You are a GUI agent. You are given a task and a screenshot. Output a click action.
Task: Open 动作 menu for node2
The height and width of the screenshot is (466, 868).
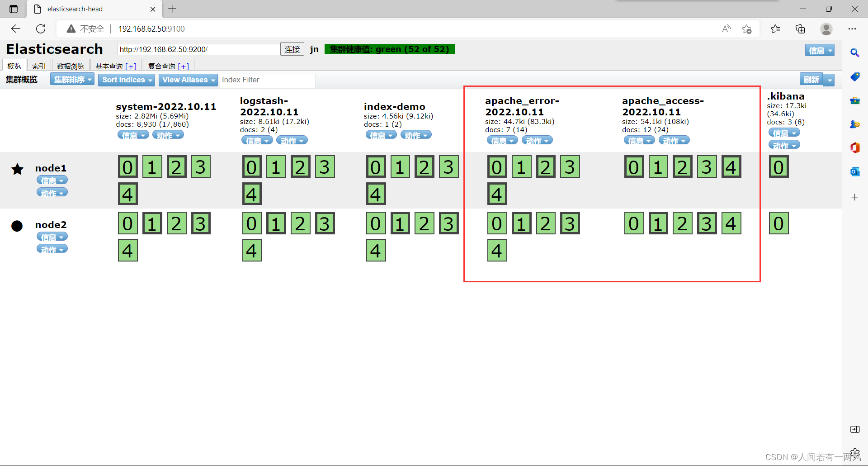pyautogui.click(x=52, y=249)
